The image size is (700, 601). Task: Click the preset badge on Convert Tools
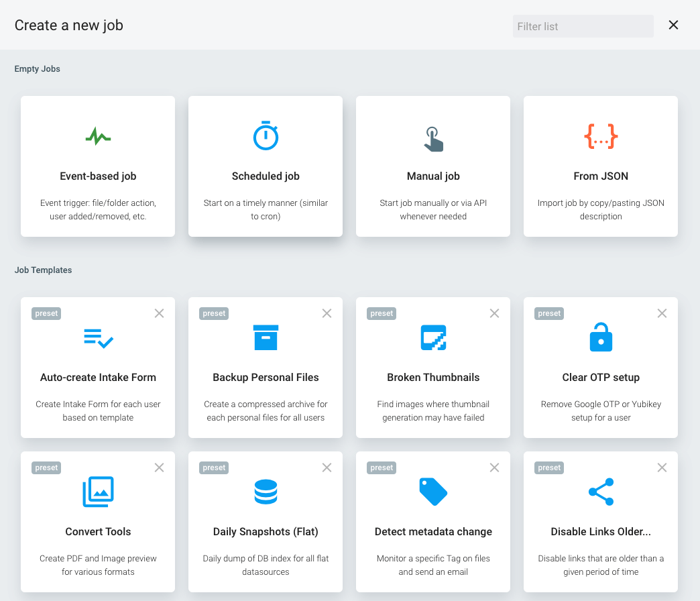46,468
